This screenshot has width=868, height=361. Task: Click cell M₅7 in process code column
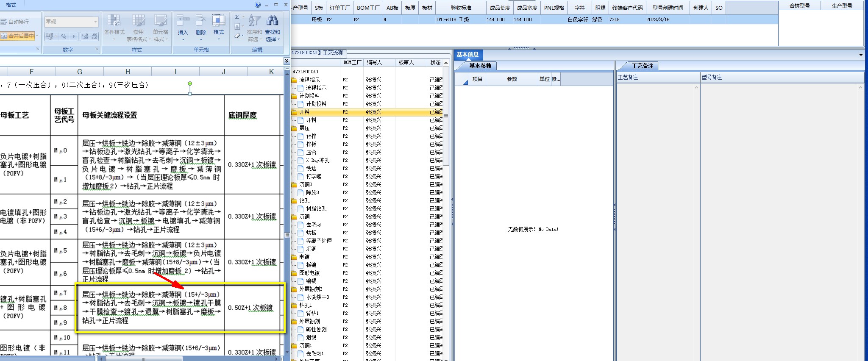tap(64, 293)
